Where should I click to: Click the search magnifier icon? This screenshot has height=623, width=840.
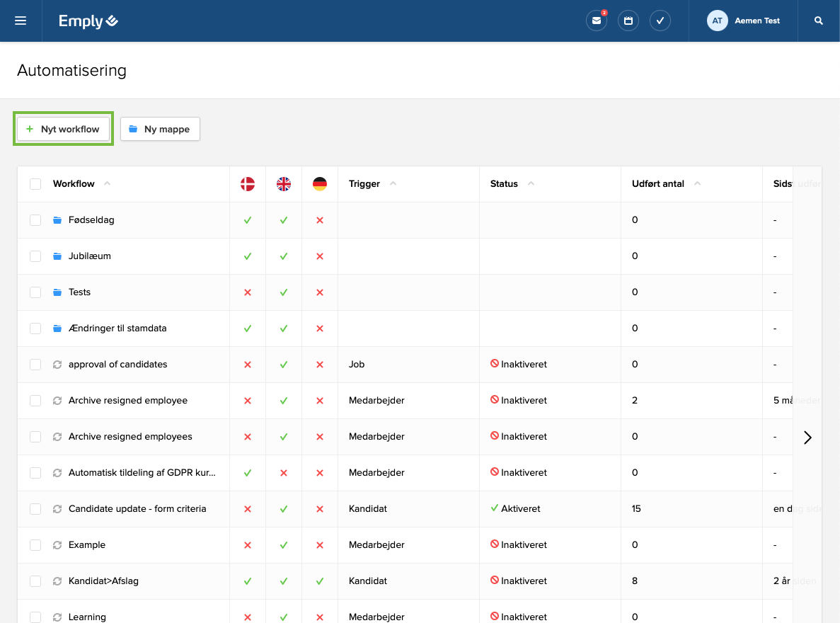pos(819,21)
